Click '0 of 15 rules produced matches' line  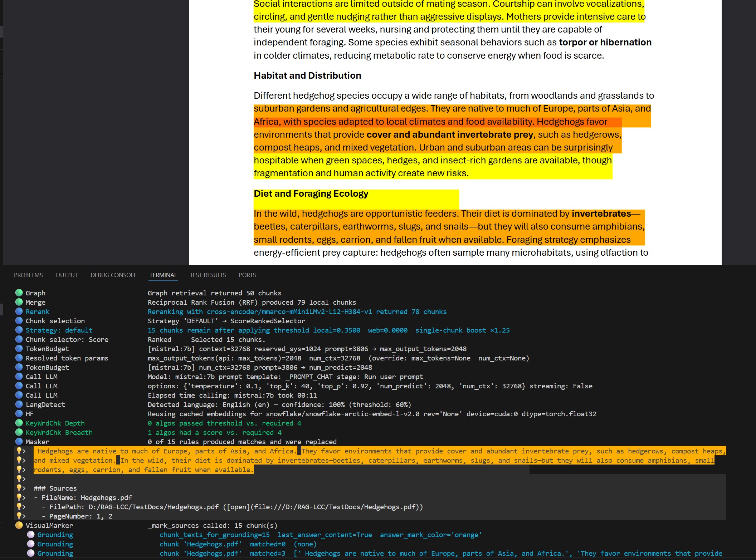(242, 442)
